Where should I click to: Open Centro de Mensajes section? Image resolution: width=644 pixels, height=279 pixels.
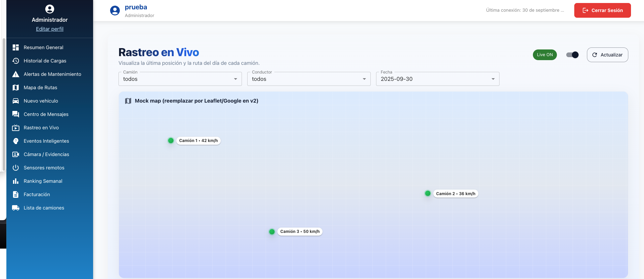point(50,114)
